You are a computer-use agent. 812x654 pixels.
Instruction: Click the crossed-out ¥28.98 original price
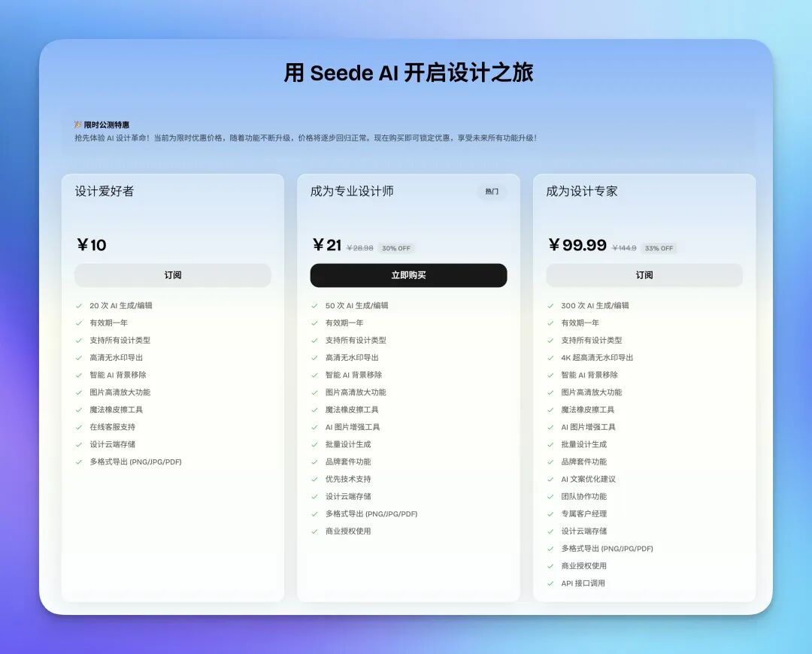(360, 249)
